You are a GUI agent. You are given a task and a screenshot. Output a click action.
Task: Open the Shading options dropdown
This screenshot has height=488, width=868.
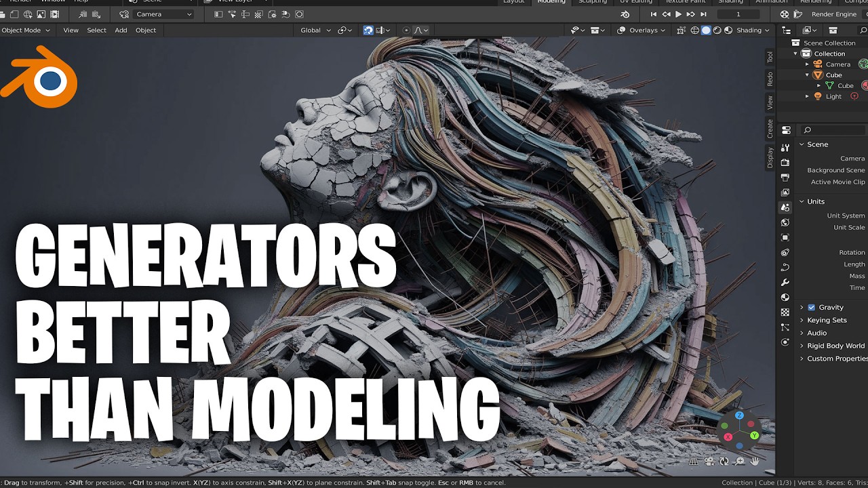pyautogui.click(x=753, y=30)
